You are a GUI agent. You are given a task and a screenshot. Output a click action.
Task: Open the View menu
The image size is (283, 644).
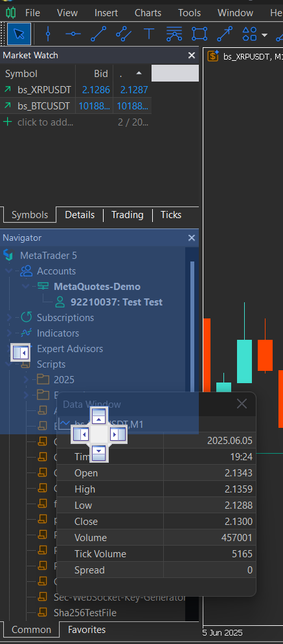tap(67, 13)
